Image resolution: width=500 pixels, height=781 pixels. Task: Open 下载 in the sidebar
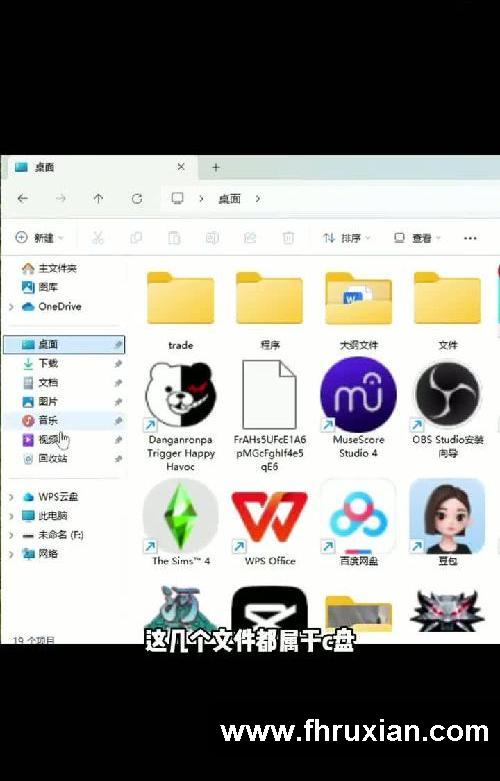click(x=41, y=364)
